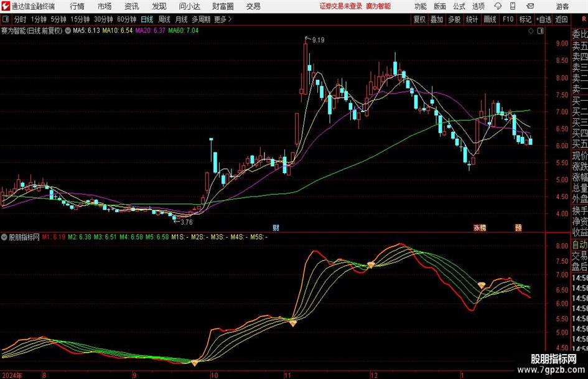Click the 统计 toolbar button

[x=472, y=19]
